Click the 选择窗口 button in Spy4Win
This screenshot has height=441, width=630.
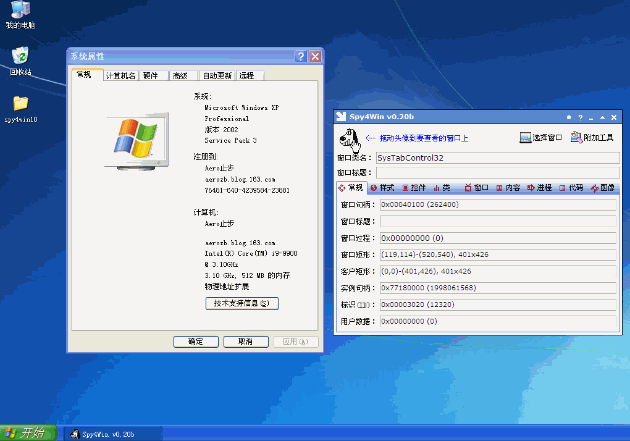[541, 138]
